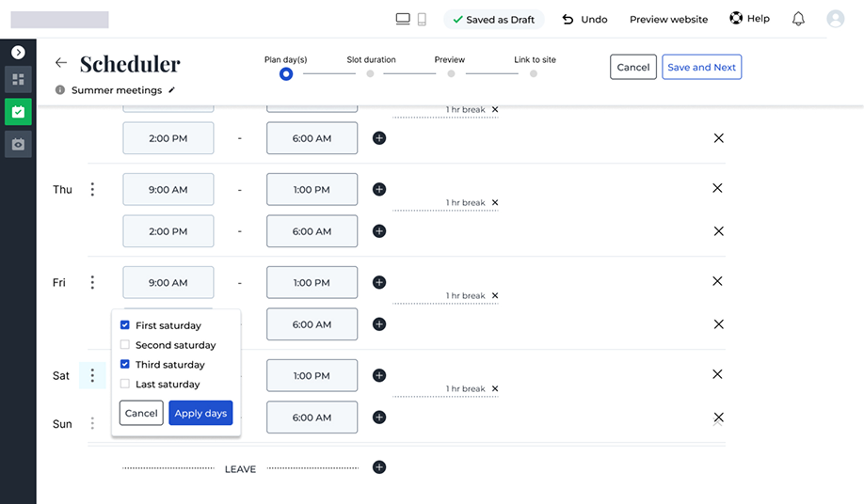Click Thursday's 9:00 AM start time field
The image size is (864, 504).
[168, 190]
